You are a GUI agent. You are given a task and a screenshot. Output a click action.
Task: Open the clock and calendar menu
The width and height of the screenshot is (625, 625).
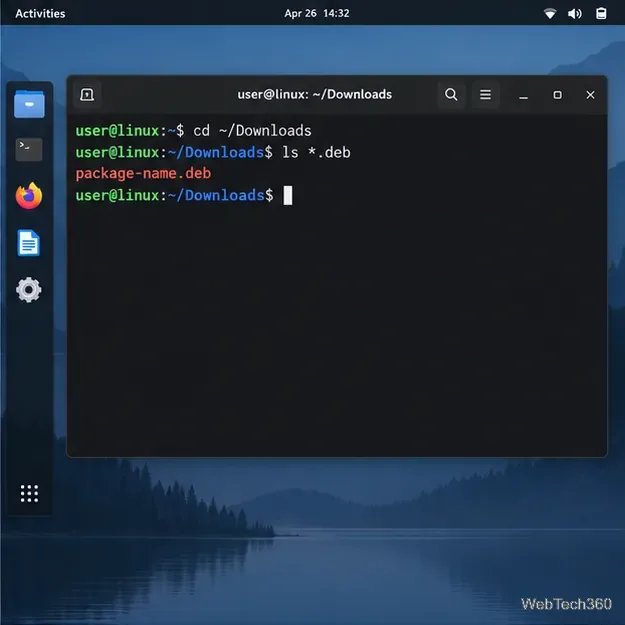point(316,14)
